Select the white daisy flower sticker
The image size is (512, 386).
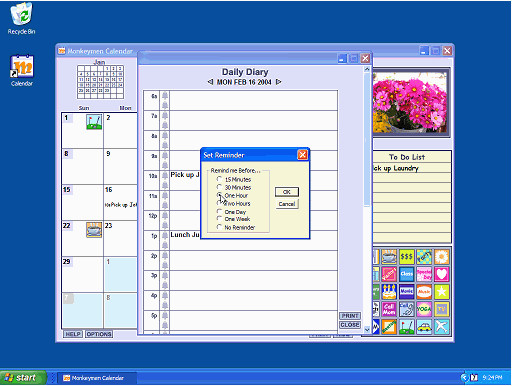(x=442, y=257)
